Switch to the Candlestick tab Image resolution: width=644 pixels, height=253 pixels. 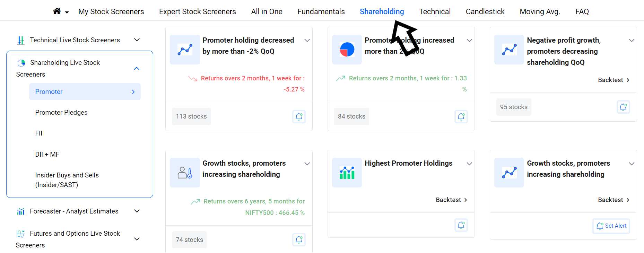point(485,12)
